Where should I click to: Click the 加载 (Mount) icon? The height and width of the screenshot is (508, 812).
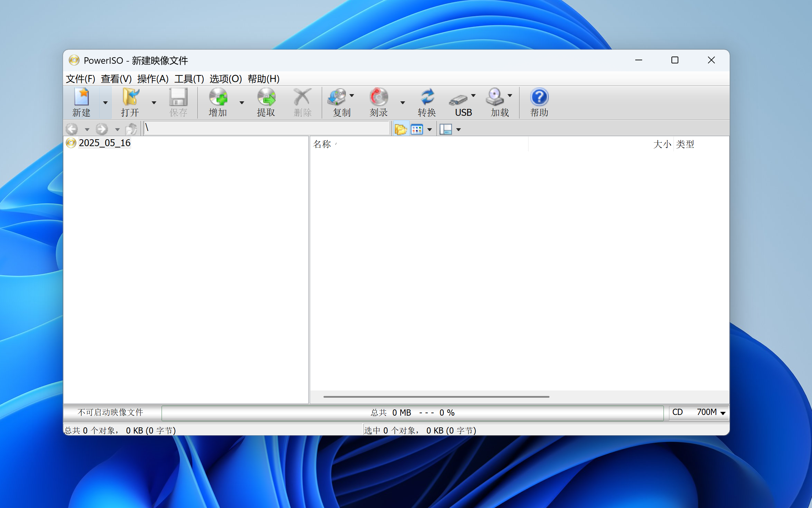point(495,97)
